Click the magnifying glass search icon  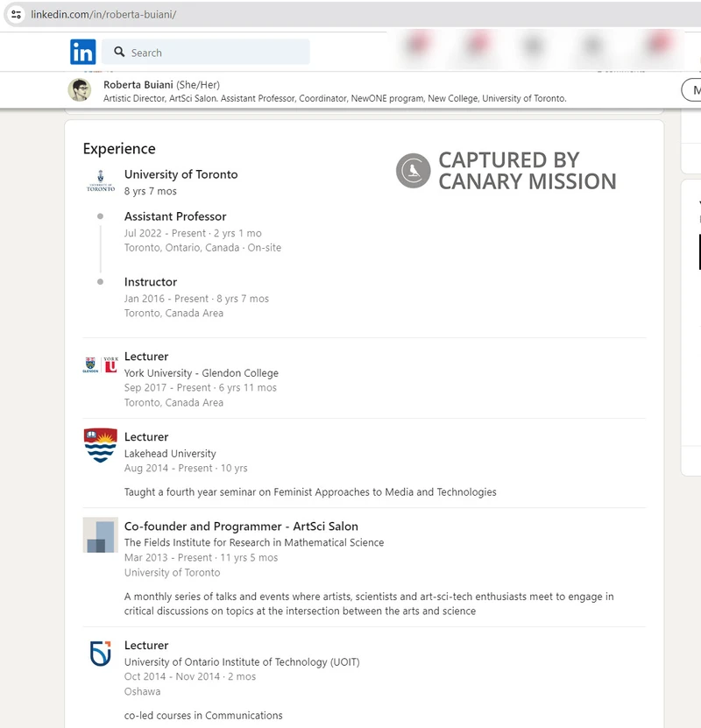pyautogui.click(x=119, y=52)
